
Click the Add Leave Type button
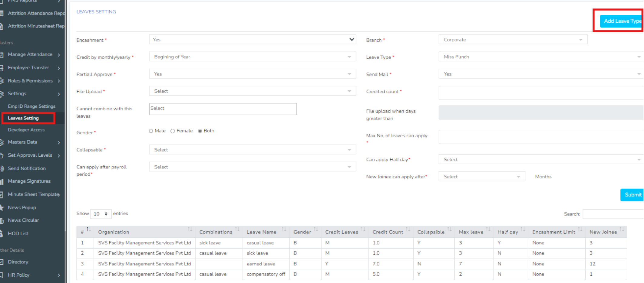[x=622, y=21]
